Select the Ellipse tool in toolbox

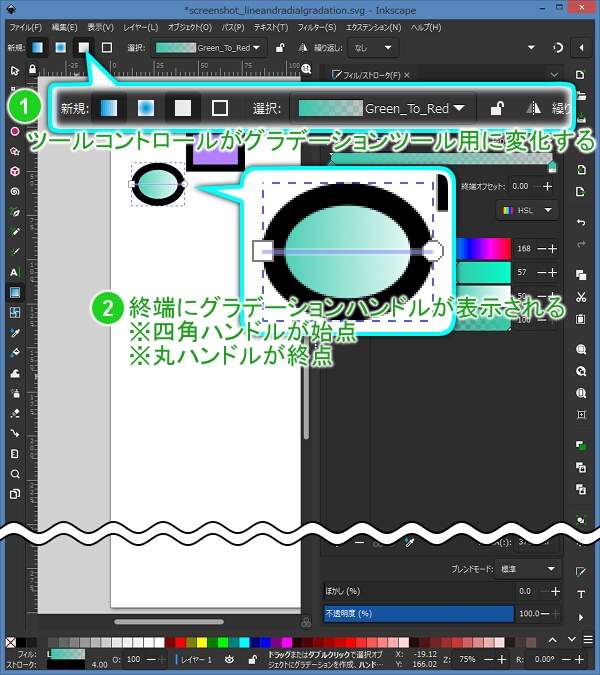click(15, 131)
